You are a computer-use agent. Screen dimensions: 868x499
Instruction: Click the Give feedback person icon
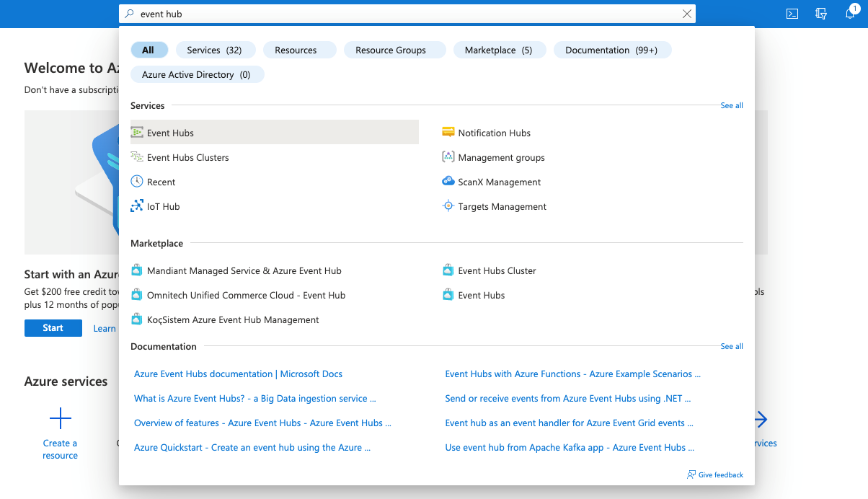[691, 474]
